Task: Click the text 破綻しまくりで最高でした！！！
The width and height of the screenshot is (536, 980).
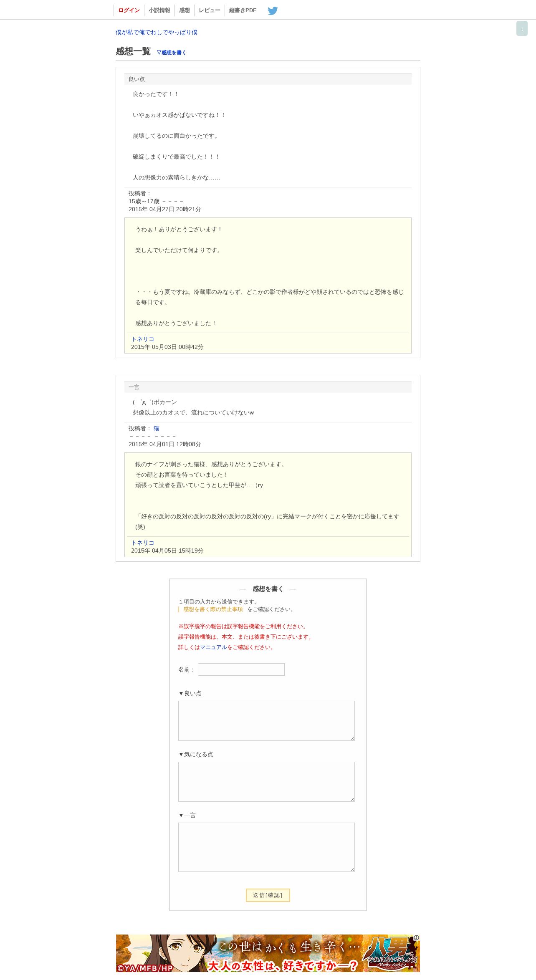Action: (x=177, y=157)
